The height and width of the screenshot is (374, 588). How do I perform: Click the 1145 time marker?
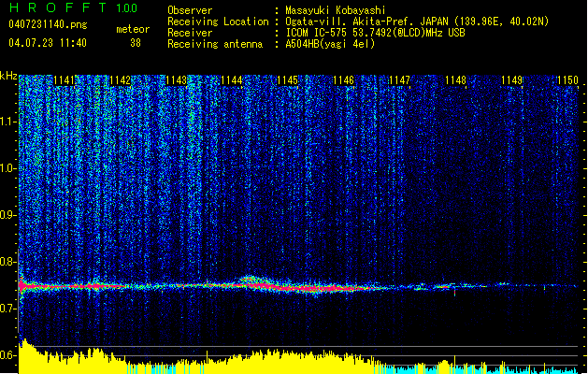point(288,80)
